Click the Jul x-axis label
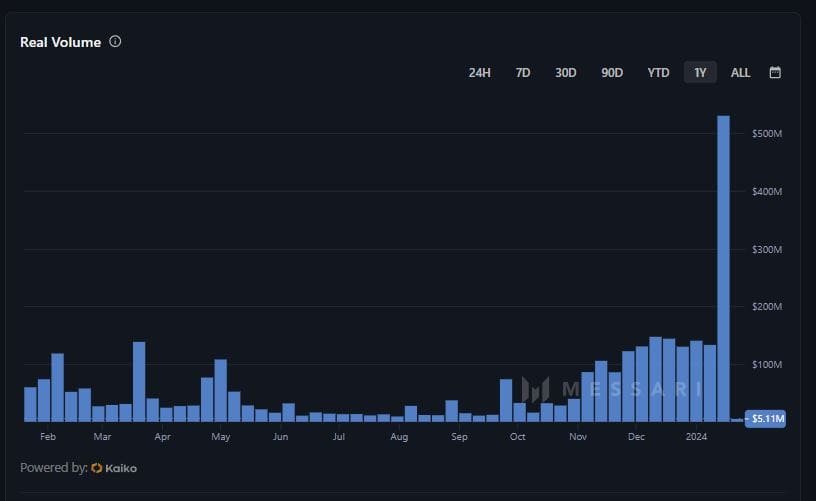Image resolution: width=816 pixels, height=501 pixels. click(339, 436)
